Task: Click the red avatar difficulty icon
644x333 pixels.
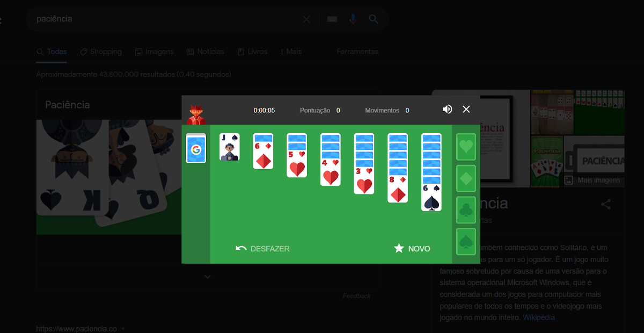Action: pyautogui.click(x=196, y=113)
